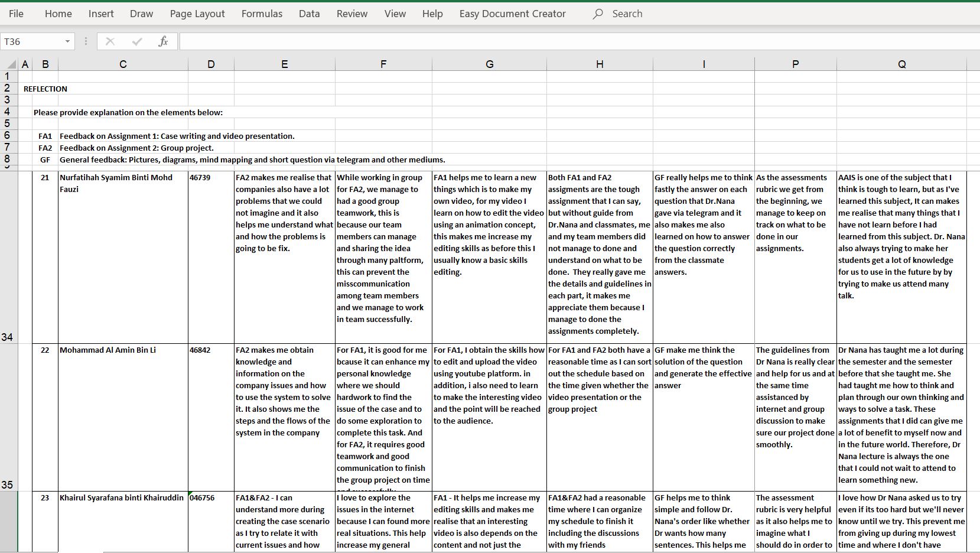Click the number 22 cell
The width and height of the screenshot is (980, 553).
(x=45, y=418)
